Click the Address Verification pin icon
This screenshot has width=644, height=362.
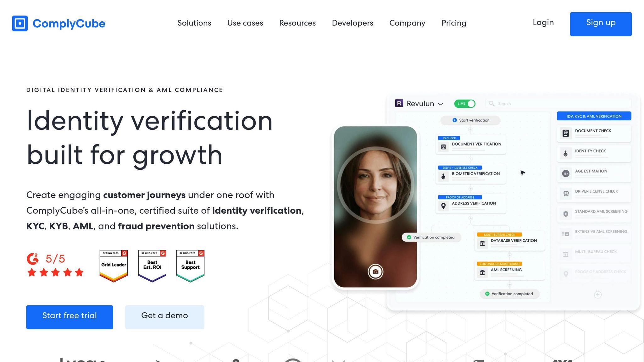(443, 206)
